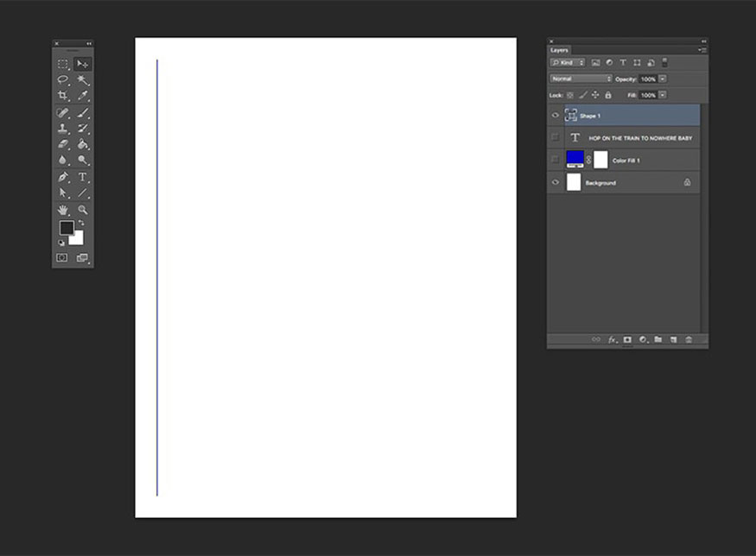Hide the Background layer
Screen dimensions: 756x556
[555, 182]
